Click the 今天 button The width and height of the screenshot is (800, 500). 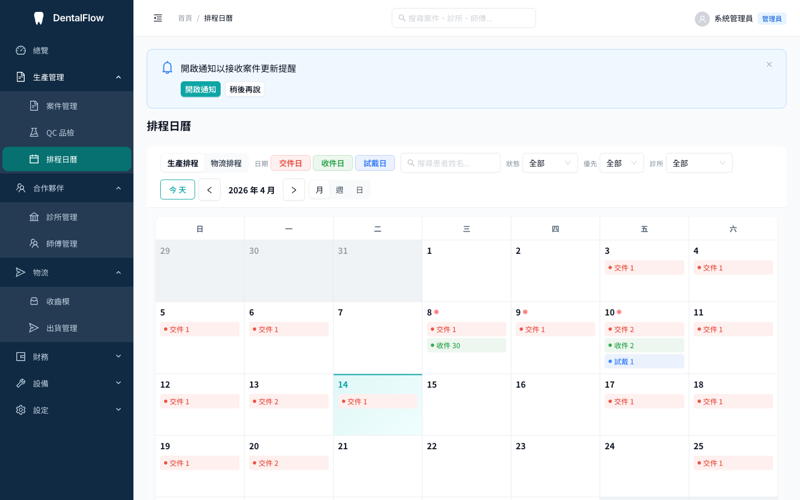(178, 190)
